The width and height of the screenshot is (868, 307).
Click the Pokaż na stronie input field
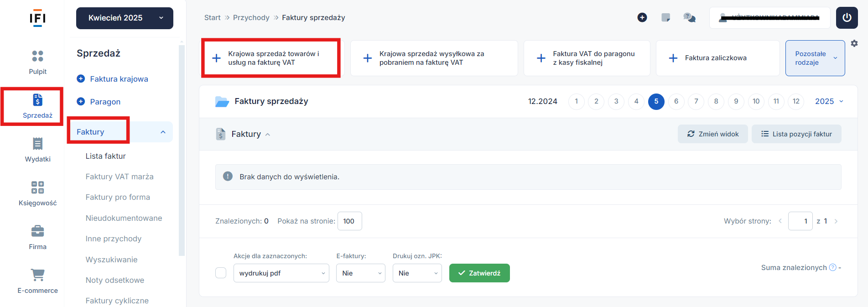(x=350, y=221)
